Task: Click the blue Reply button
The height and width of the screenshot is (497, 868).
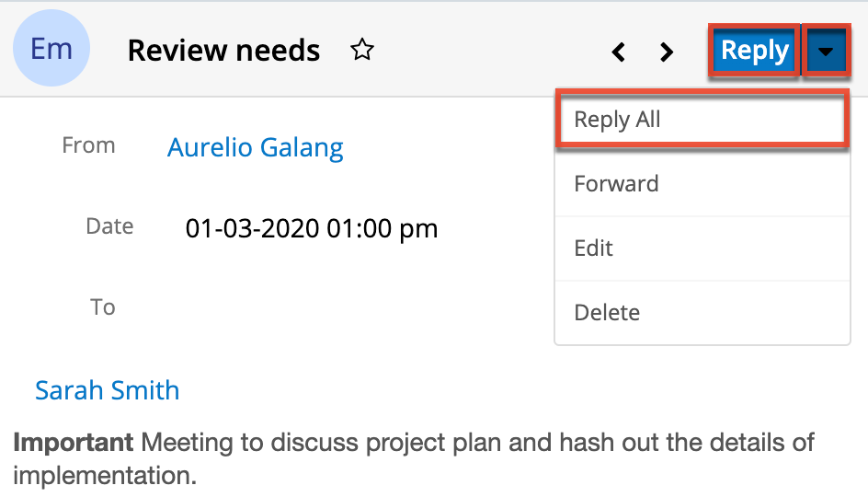Action: click(754, 51)
